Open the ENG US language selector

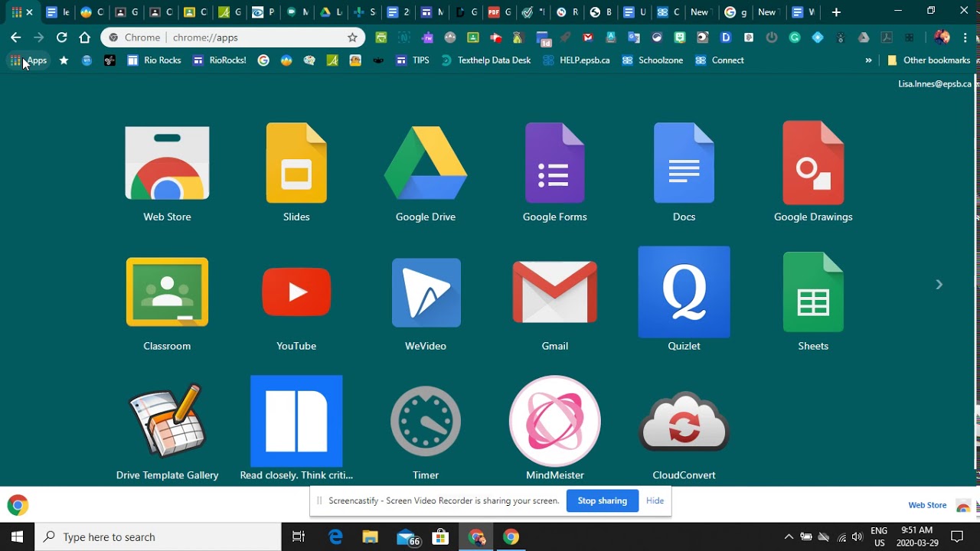[x=879, y=537]
